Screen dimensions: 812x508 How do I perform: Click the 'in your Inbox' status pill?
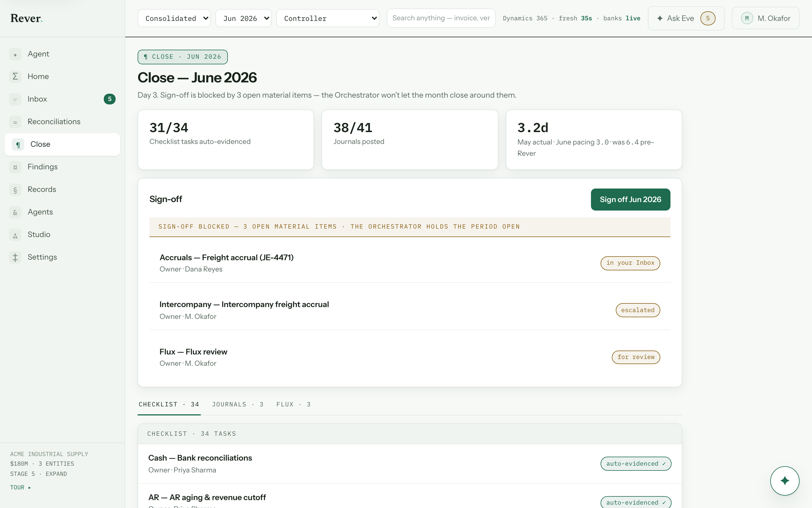pos(630,263)
